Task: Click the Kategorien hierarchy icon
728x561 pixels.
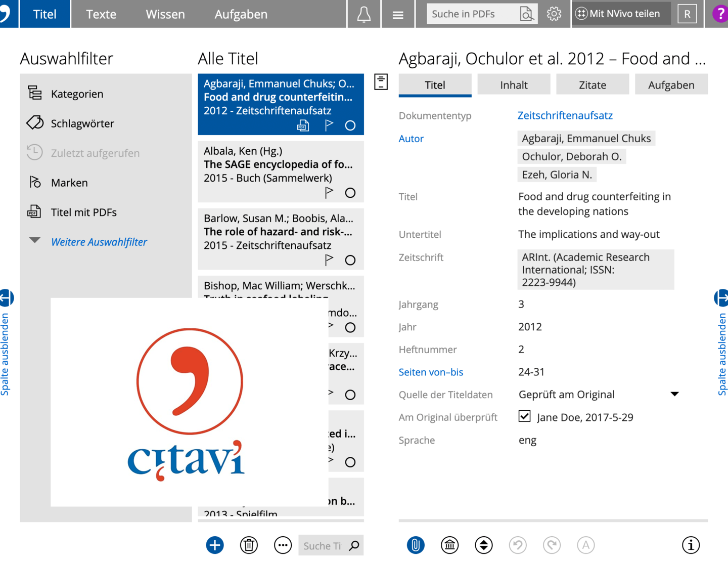Action: pyautogui.click(x=35, y=93)
